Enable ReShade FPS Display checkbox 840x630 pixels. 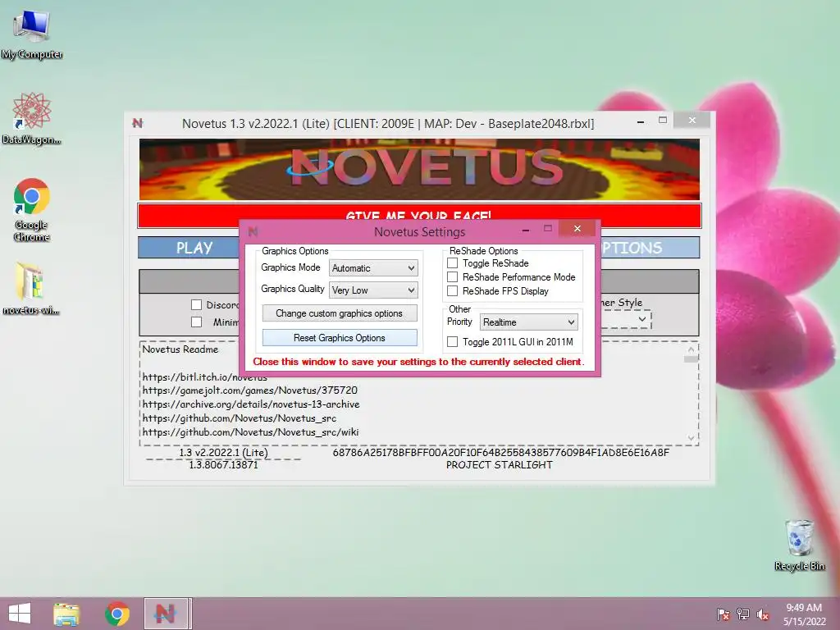point(453,291)
